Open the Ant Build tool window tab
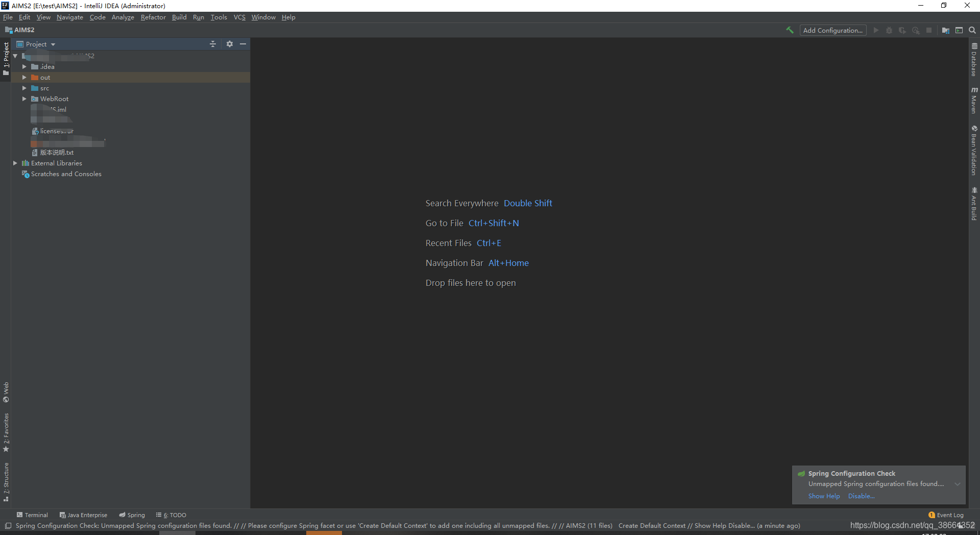The width and height of the screenshot is (980, 535). point(974,204)
